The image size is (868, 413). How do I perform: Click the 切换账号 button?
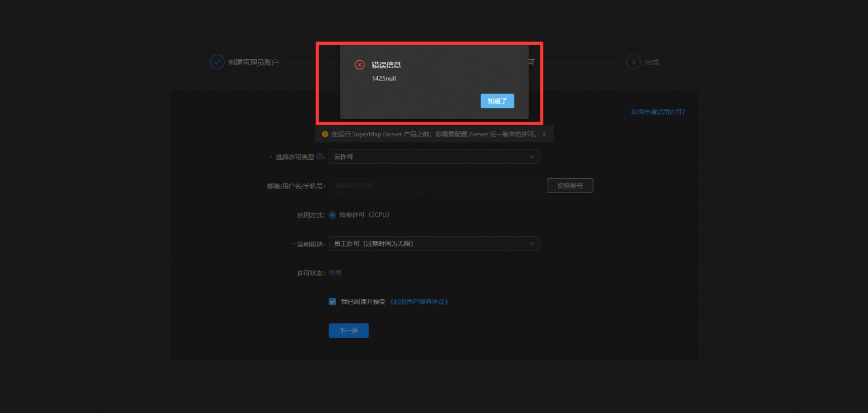click(x=570, y=186)
